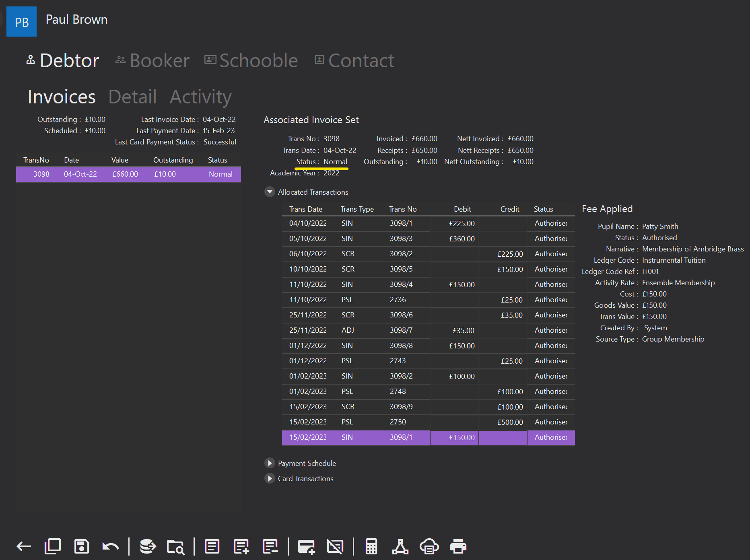Collapse the Allocated Transactions section

coord(270,192)
